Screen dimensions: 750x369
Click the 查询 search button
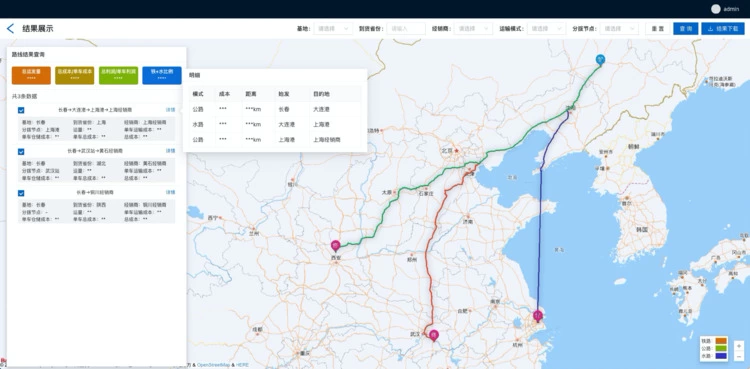click(x=685, y=29)
